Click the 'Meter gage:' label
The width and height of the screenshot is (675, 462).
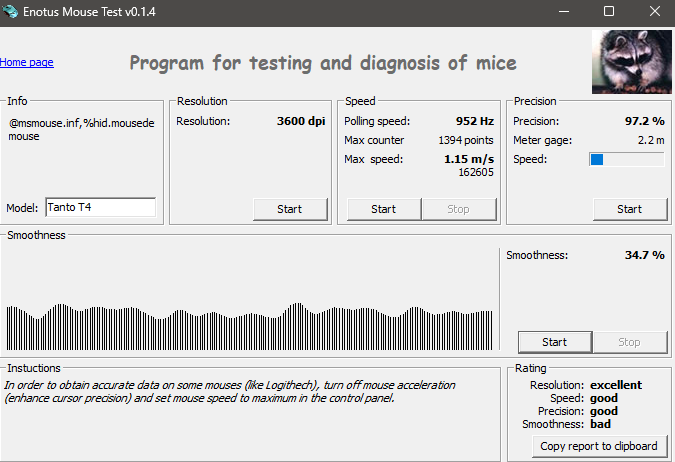[x=542, y=140]
